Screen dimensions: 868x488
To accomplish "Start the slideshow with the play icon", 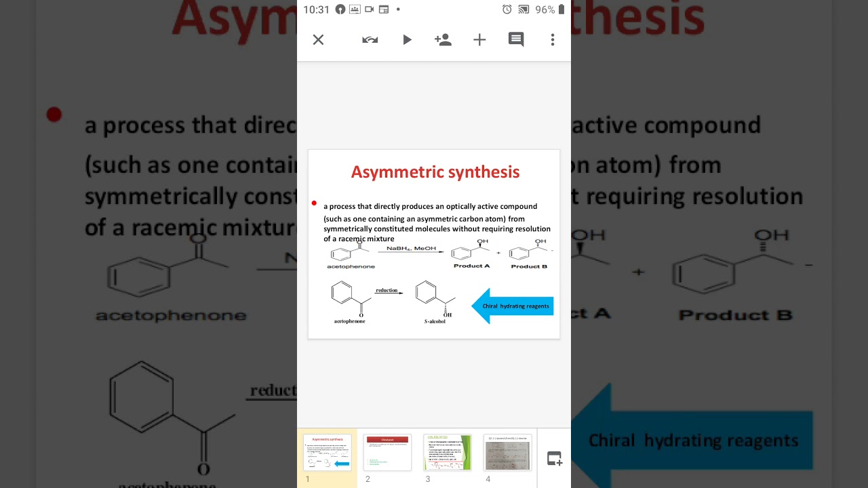I will point(407,40).
